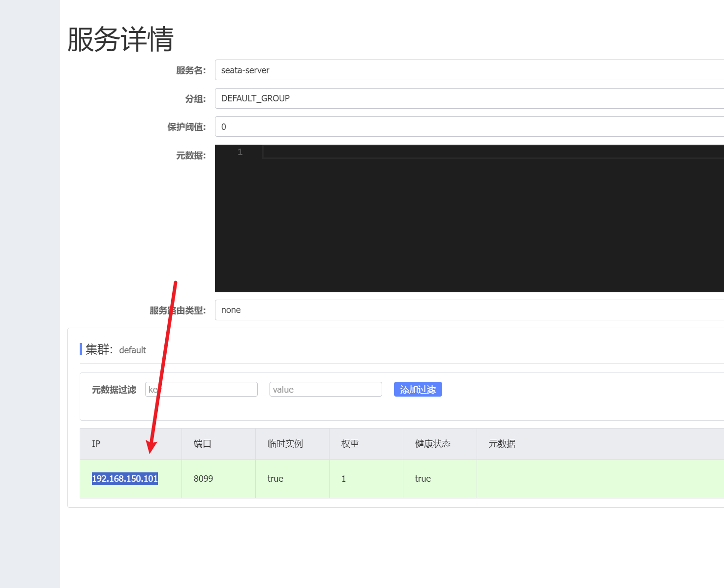The width and height of the screenshot is (724, 588).
Task: Click the 集群 default cluster heading
Action: [116, 349]
